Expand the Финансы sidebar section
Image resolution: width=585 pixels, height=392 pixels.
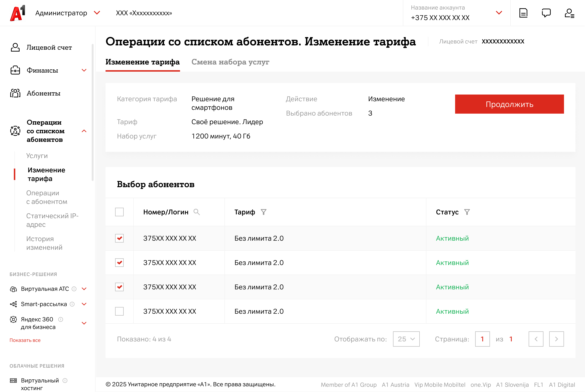[84, 70]
